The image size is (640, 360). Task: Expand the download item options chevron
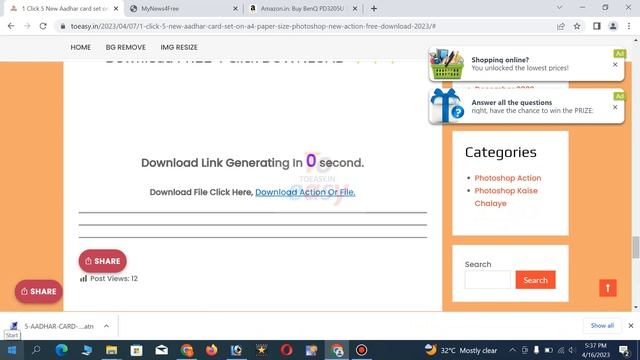[x=106, y=326]
